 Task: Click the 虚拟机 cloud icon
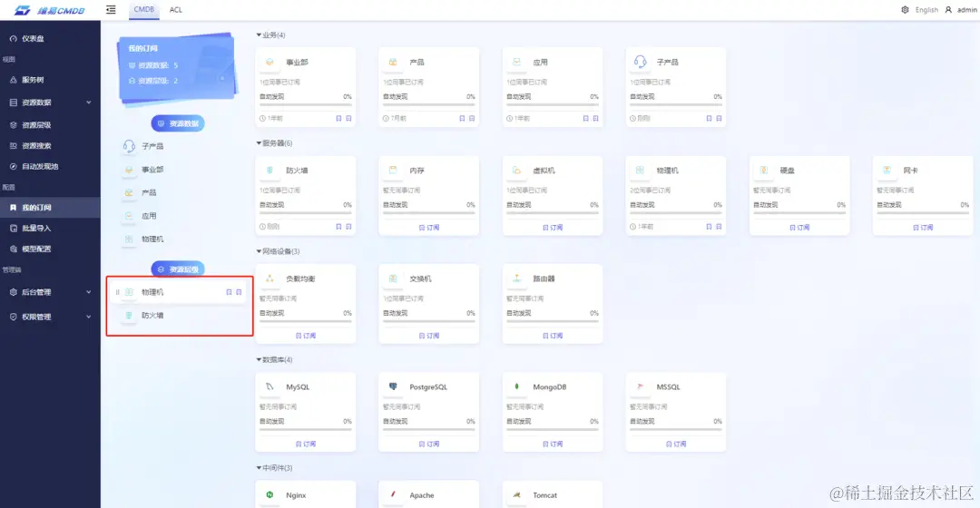[517, 170]
